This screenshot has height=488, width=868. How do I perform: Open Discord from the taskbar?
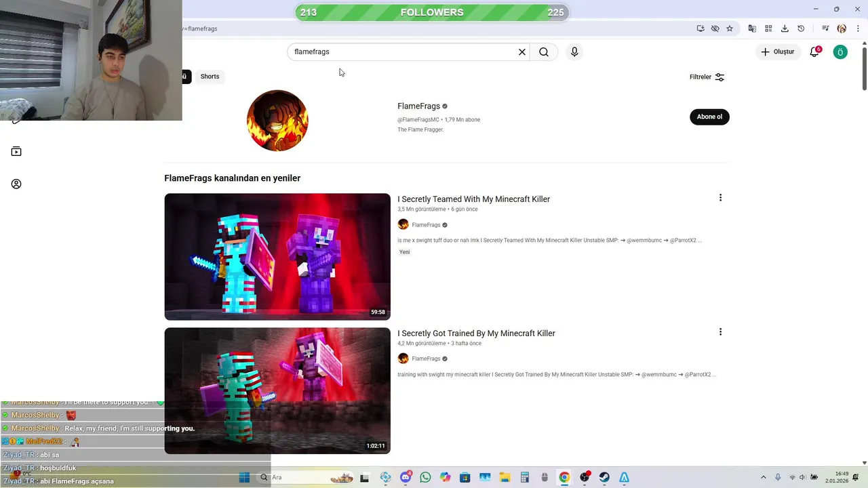pos(406,478)
